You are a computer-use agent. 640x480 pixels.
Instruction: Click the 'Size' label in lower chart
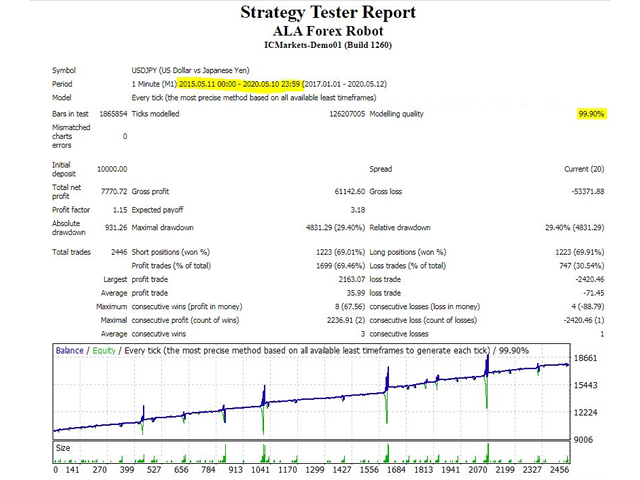(x=63, y=448)
